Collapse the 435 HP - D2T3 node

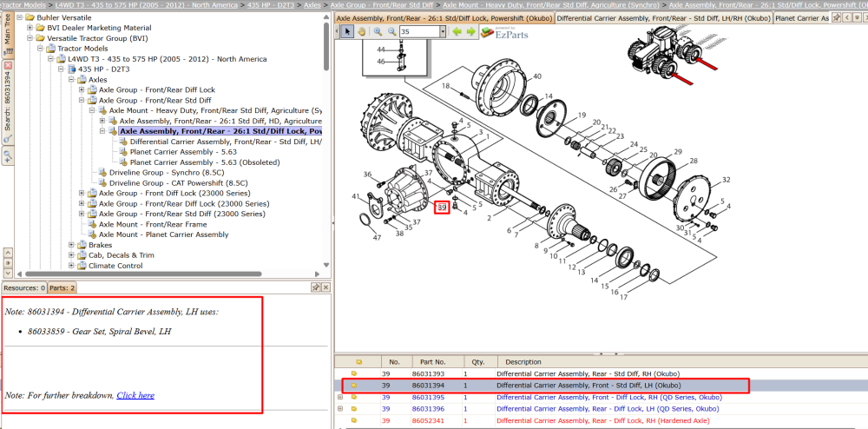(x=61, y=69)
